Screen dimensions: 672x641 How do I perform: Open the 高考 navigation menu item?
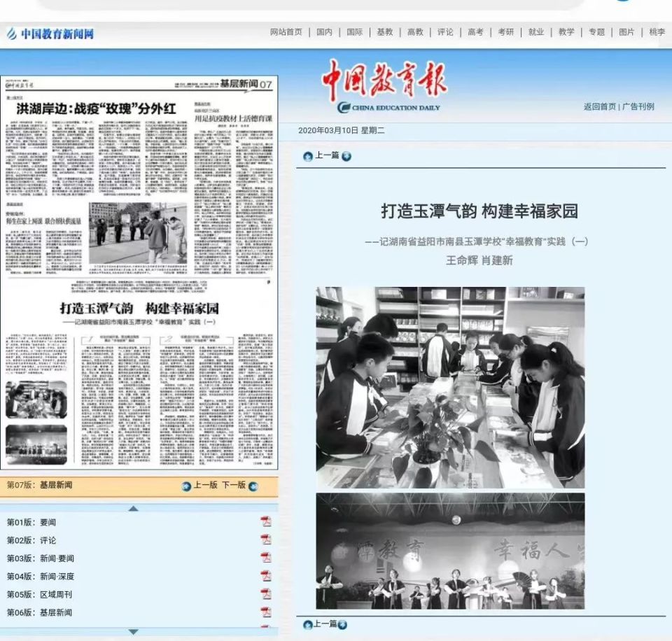coord(475,31)
